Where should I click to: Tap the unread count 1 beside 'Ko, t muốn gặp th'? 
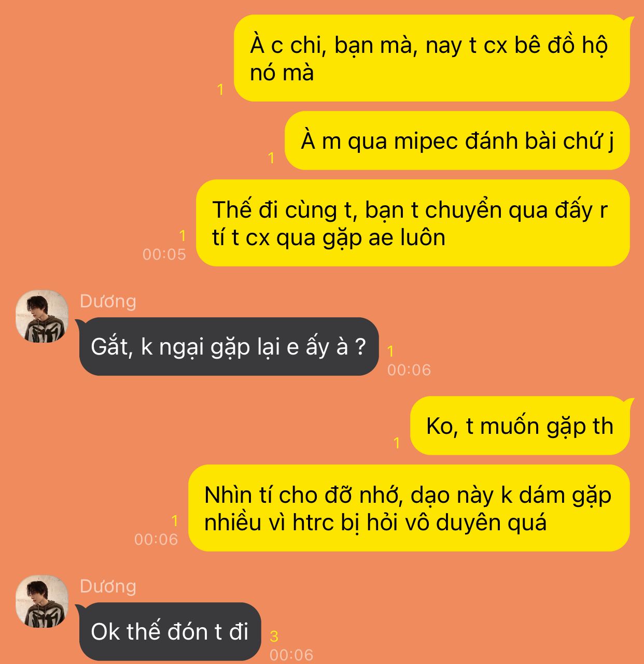pyautogui.click(x=397, y=443)
